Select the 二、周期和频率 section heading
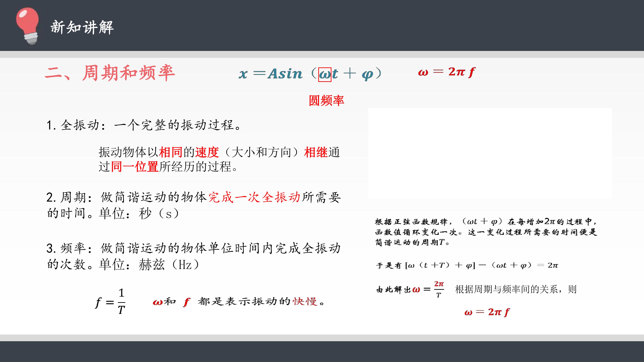 coord(110,73)
